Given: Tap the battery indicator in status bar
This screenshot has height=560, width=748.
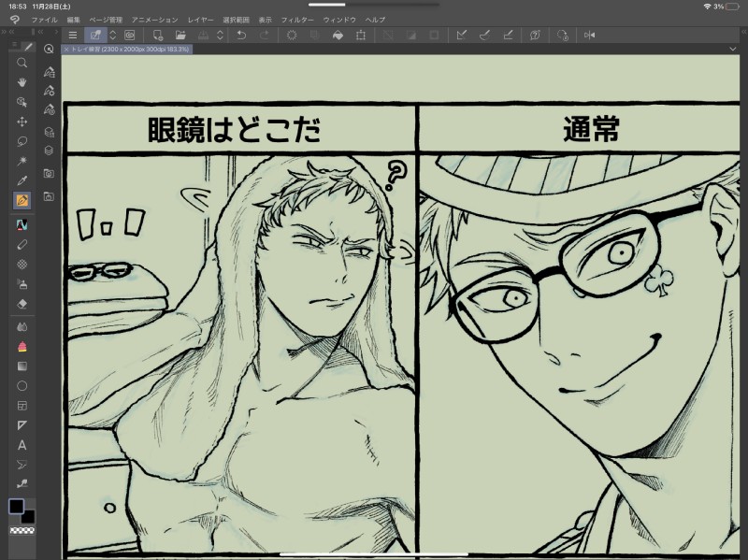Looking at the screenshot, I should tap(731, 7).
